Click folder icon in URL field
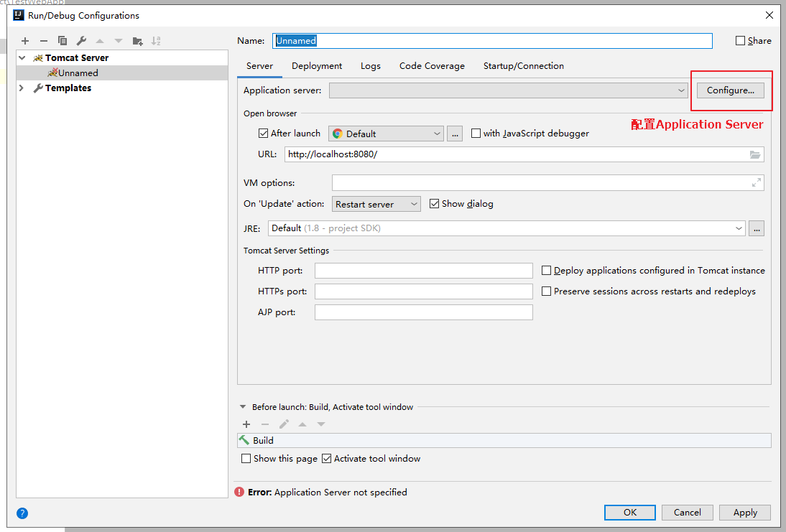The width and height of the screenshot is (786, 532). pyautogui.click(x=754, y=154)
